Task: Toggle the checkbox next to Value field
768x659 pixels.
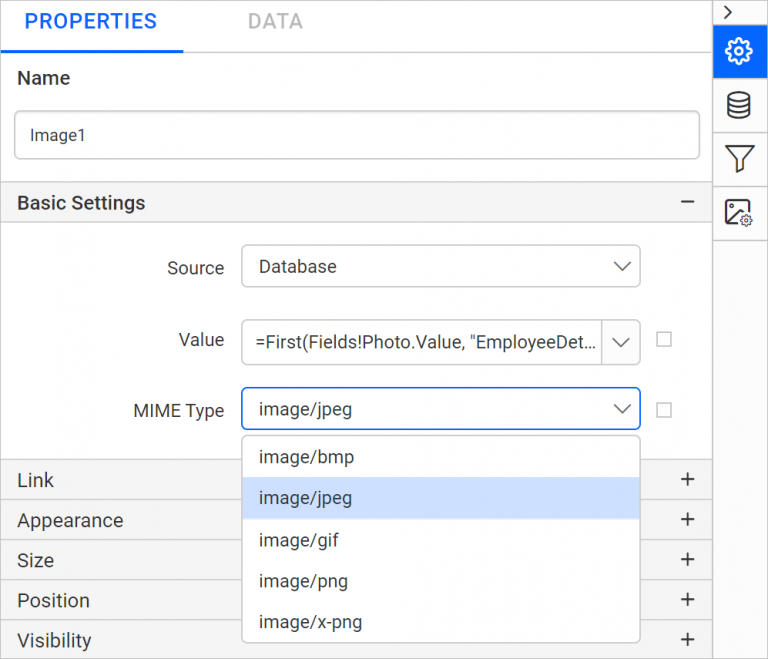Action: (x=664, y=340)
